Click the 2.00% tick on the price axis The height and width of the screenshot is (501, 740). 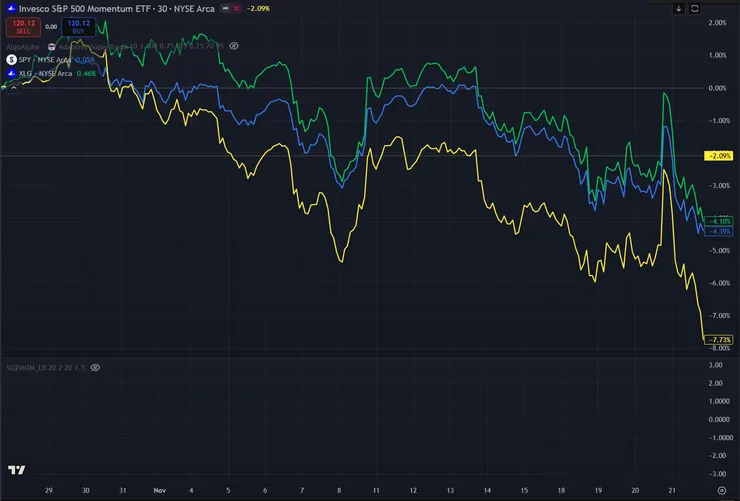717,23
